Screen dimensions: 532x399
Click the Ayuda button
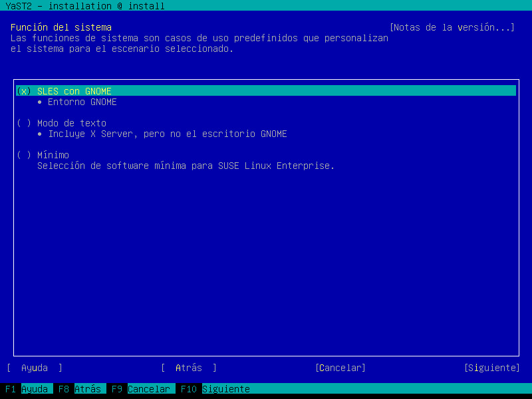click(35, 368)
